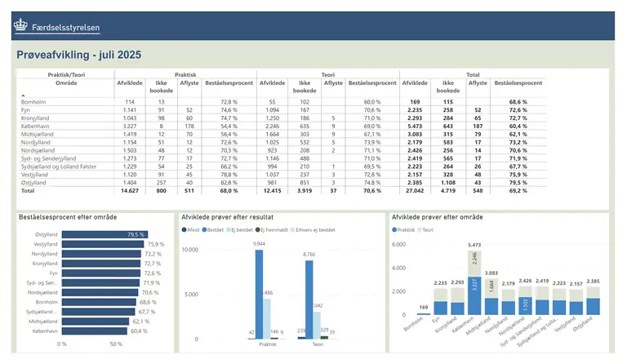The image size is (627, 364).
Task: Click the sort arrow beneath Område header
Action: tap(23, 96)
